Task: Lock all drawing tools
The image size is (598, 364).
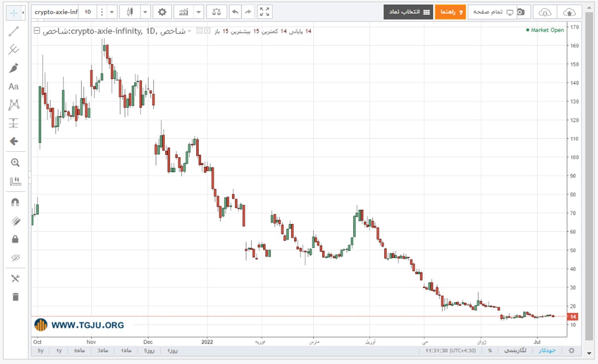Action: coord(15,239)
